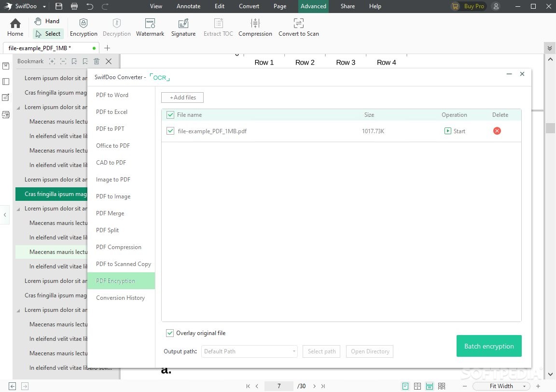Viewport: 556px width, 392px height.
Task: Switch to file-example_PDF_1MB tab
Action: point(51,48)
